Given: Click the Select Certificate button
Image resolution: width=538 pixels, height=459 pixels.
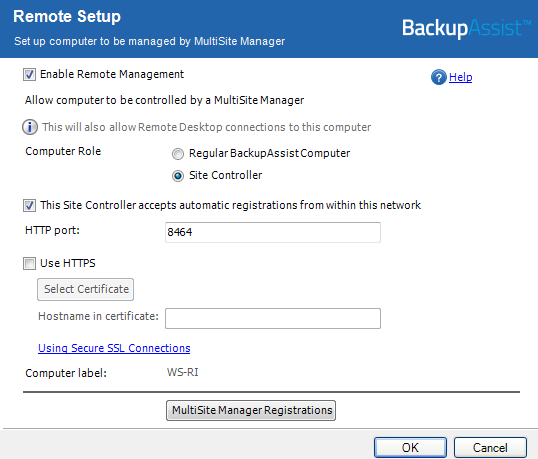Looking at the screenshot, I should pyautogui.click(x=85, y=289).
